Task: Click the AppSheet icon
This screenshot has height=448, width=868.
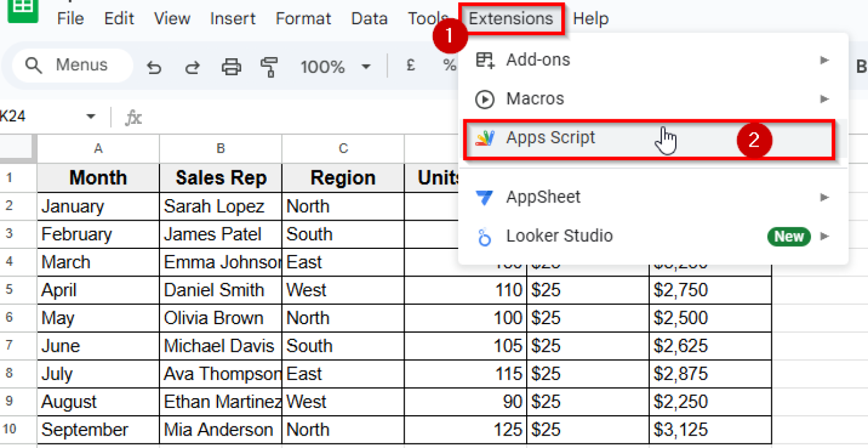Action: point(485,197)
